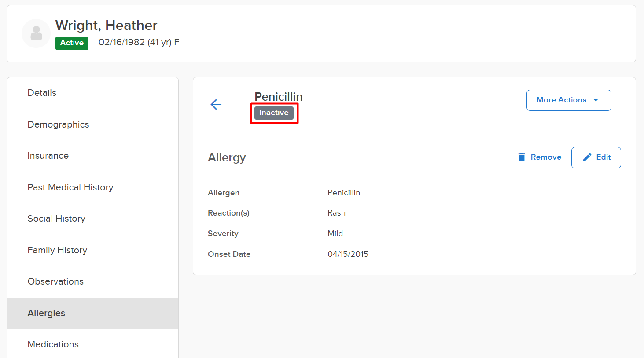Click the patient avatar icon
The image size is (644, 358).
click(x=36, y=33)
